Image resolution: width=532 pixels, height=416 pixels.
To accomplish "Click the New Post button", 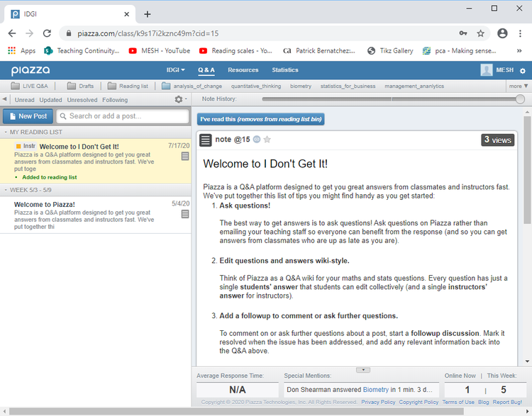I will pyautogui.click(x=28, y=116).
